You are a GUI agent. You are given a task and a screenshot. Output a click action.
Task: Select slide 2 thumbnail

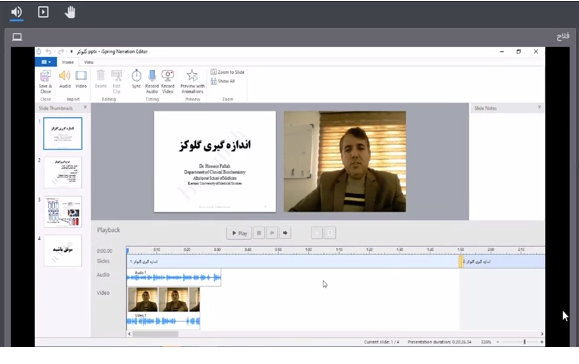(x=63, y=172)
